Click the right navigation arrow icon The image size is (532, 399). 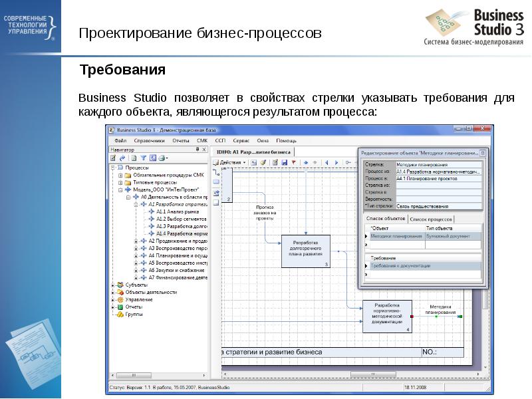336,162
